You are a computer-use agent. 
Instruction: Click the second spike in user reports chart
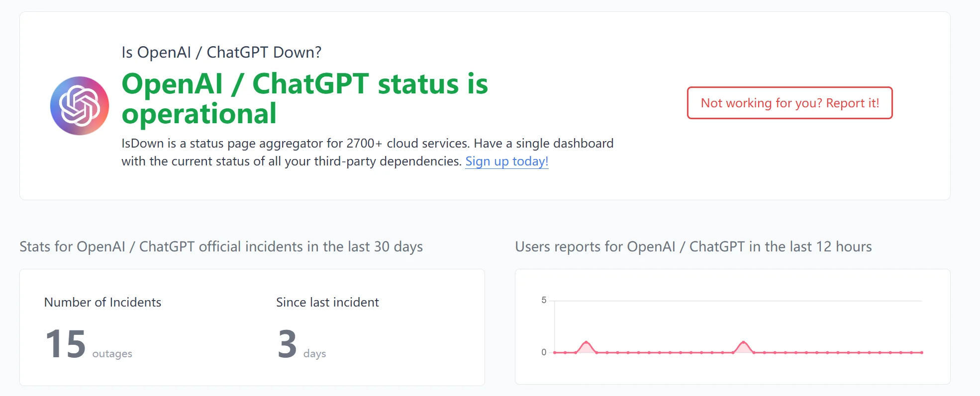tap(744, 342)
